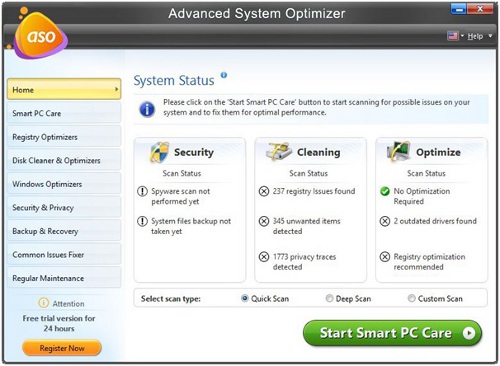Open Regular Maintenance section

click(64, 278)
